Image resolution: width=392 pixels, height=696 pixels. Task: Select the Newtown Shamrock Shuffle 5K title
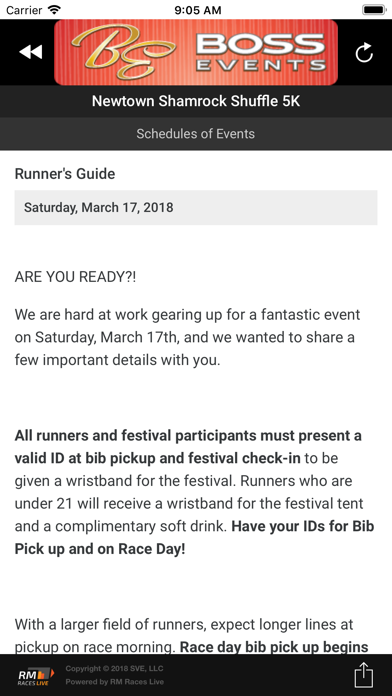click(196, 101)
